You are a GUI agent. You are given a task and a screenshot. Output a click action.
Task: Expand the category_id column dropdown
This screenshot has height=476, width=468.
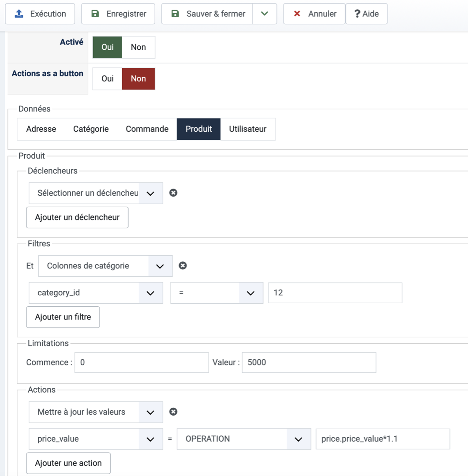click(96, 293)
